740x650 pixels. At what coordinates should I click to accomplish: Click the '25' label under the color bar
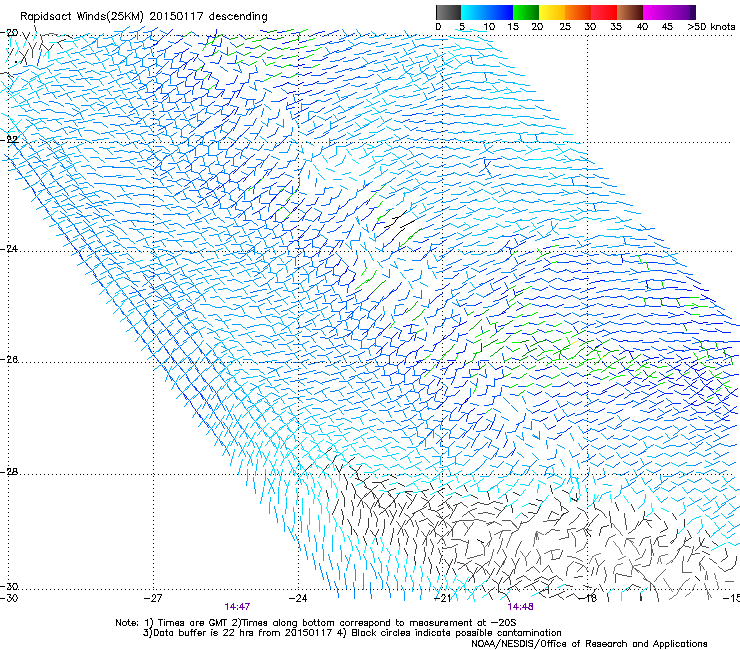(565, 26)
